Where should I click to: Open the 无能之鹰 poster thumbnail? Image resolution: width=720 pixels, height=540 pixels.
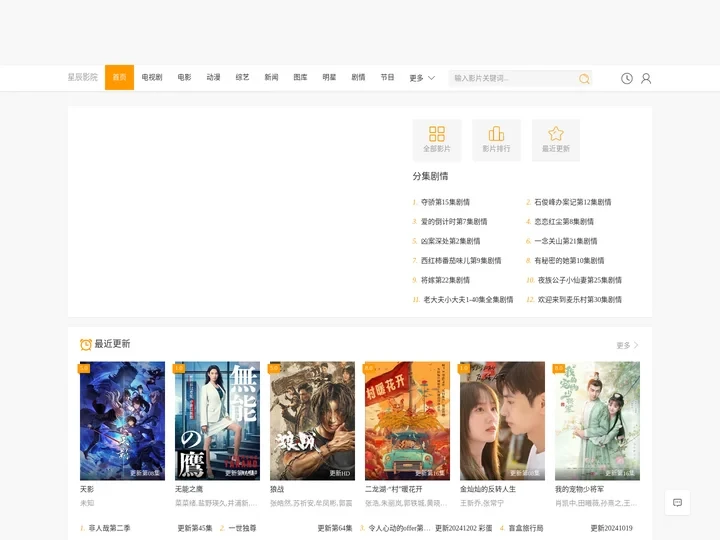tap(217, 421)
